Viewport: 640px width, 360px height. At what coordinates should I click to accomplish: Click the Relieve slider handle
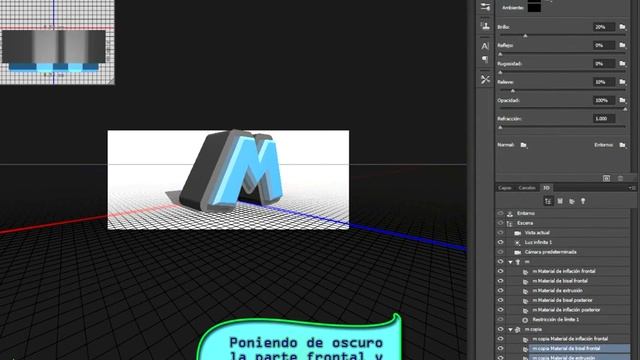[513, 91]
